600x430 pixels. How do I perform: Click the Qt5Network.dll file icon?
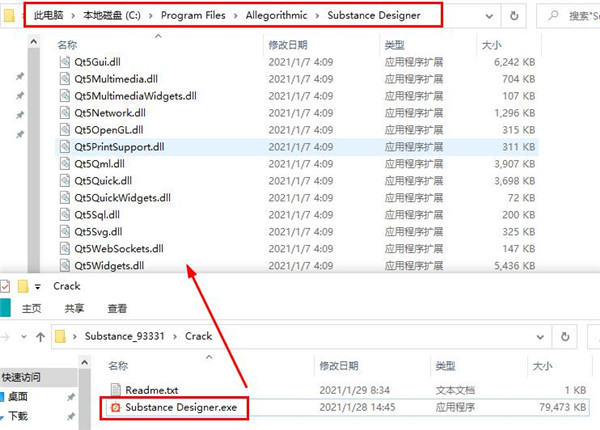[x=65, y=113]
